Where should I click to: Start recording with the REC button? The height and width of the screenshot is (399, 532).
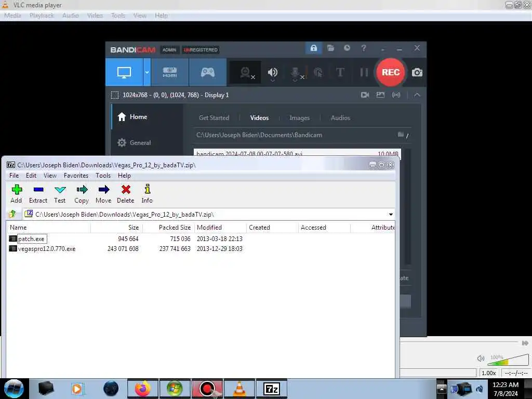coord(391,72)
